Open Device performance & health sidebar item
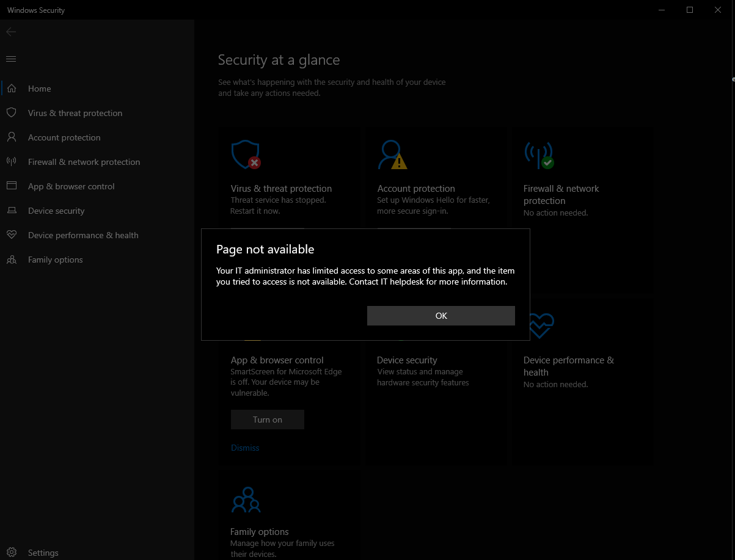 tap(98, 235)
